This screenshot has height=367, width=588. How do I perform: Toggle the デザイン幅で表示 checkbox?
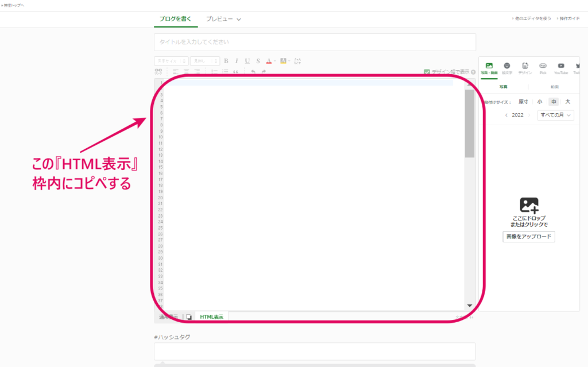[427, 72]
